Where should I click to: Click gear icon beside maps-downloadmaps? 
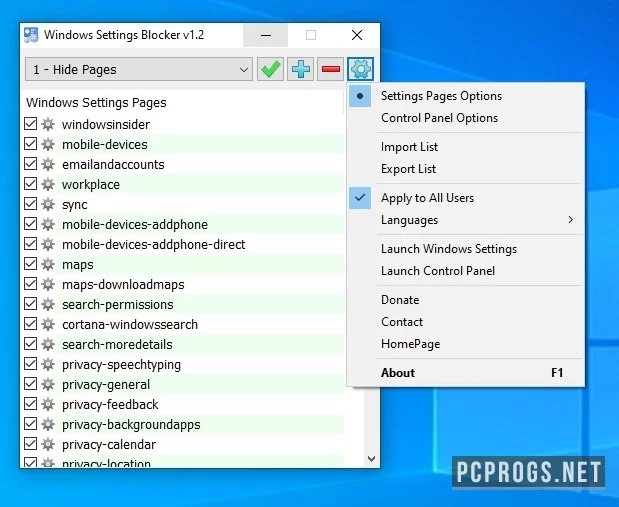tap(48, 284)
